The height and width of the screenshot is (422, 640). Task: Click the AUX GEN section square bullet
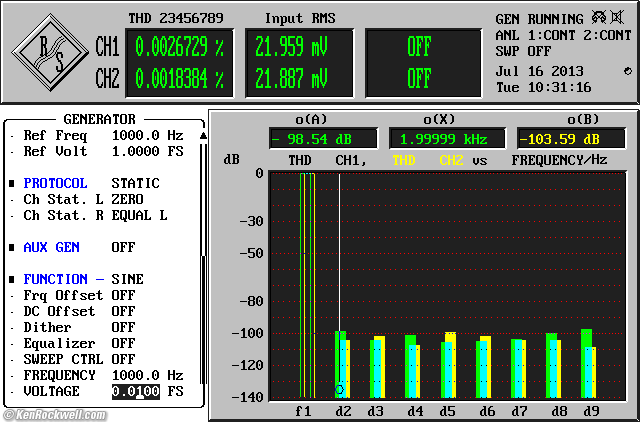pyautogui.click(x=12, y=247)
